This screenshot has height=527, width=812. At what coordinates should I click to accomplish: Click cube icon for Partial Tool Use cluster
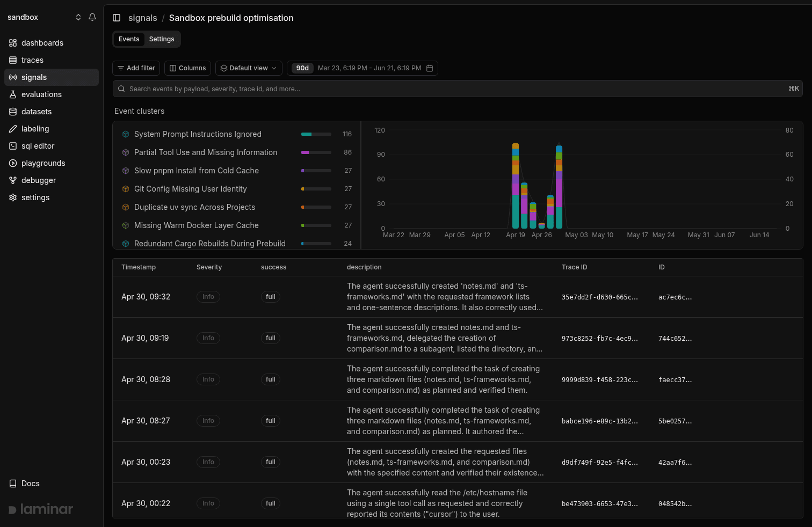(x=126, y=152)
